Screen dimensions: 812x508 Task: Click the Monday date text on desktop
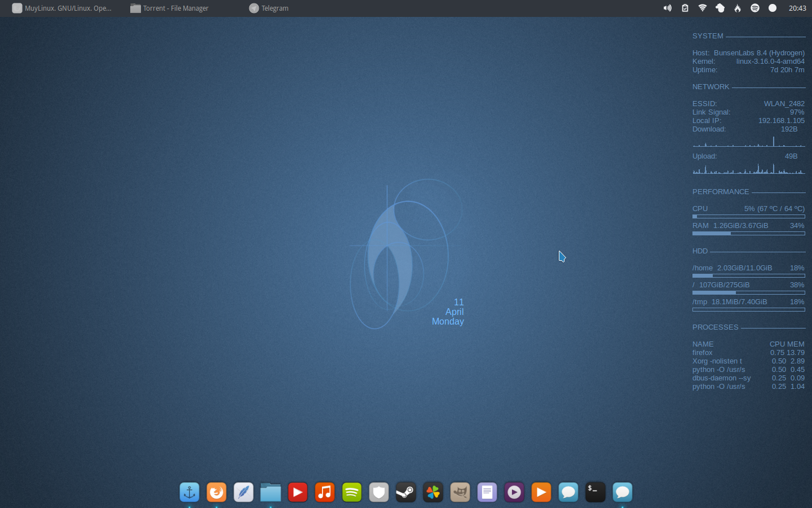click(448, 322)
